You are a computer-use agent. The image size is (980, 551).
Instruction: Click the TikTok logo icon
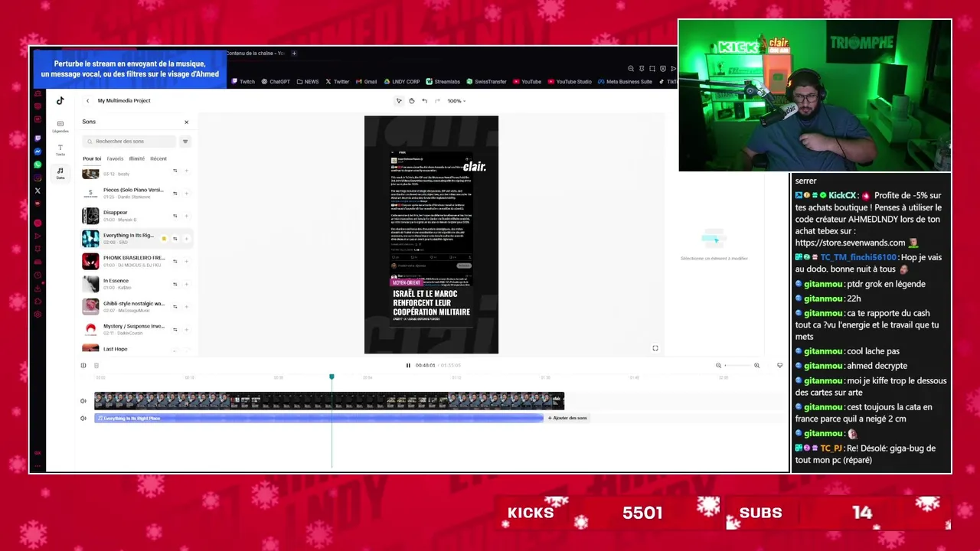(60, 100)
